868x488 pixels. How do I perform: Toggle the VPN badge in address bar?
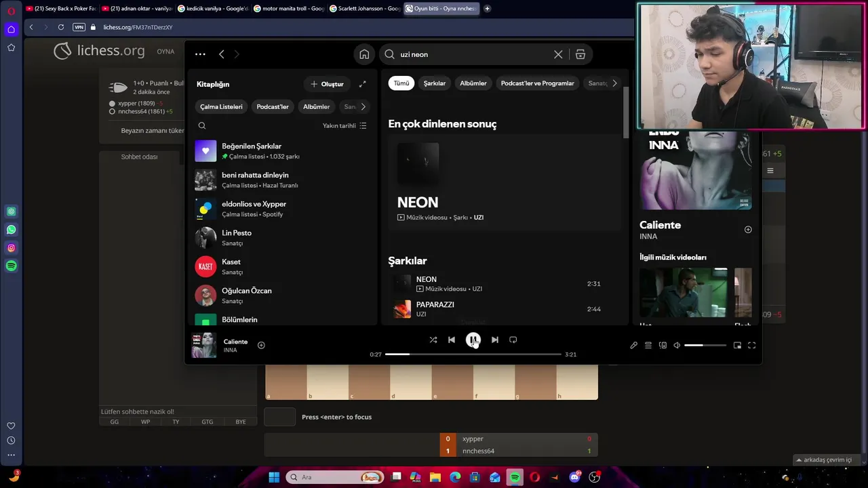click(79, 27)
